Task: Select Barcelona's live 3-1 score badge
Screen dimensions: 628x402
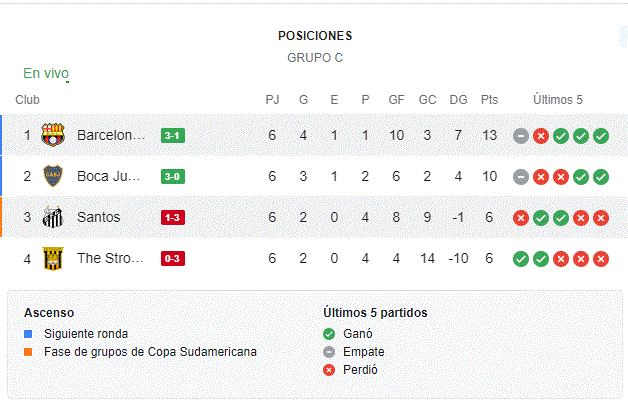Action: tap(173, 135)
